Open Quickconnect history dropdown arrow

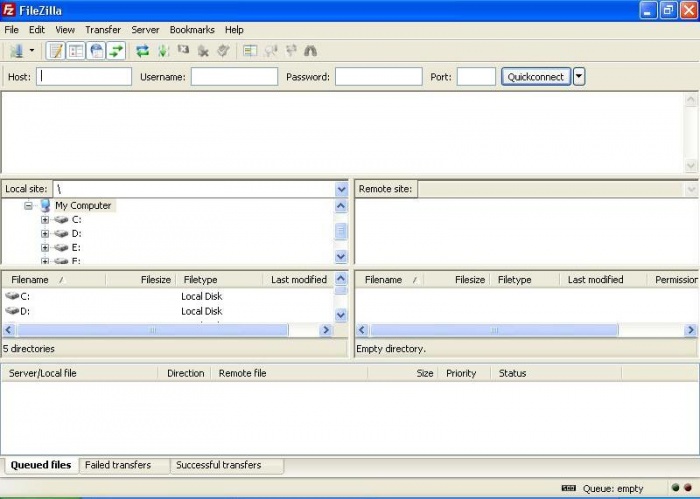pyautogui.click(x=579, y=77)
